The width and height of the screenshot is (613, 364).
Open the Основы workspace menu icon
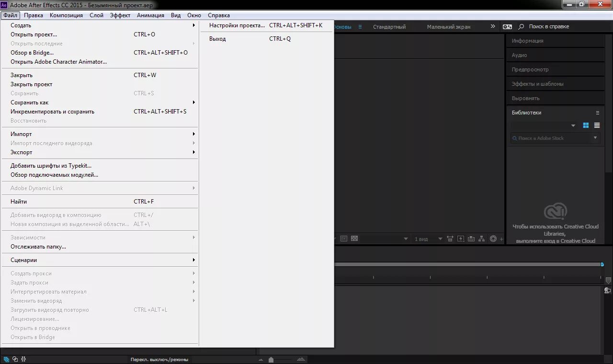pyautogui.click(x=360, y=27)
